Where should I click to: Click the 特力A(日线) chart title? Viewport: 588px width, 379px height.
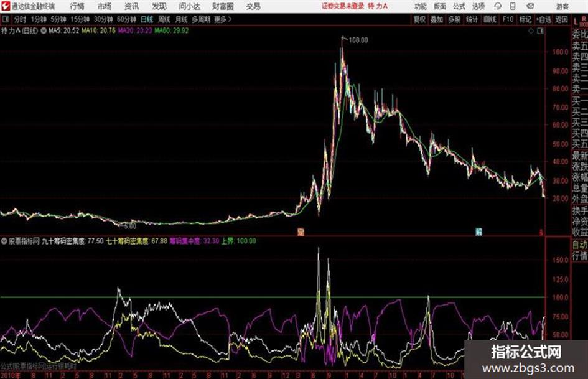click(x=19, y=30)
